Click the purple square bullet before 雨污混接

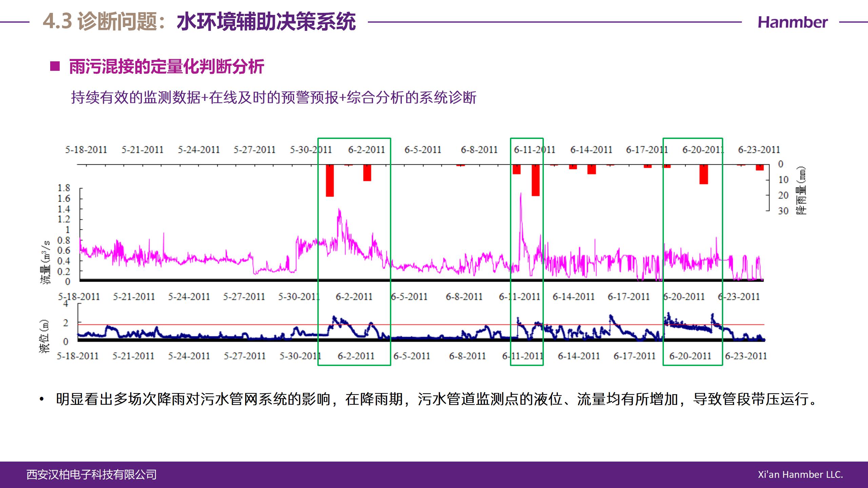pyautogui.click(x=55, y=66)
